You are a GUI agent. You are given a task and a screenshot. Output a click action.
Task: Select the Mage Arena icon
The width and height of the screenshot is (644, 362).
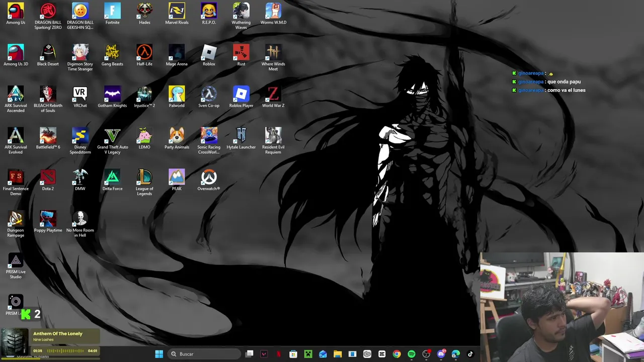pos(177,55)
